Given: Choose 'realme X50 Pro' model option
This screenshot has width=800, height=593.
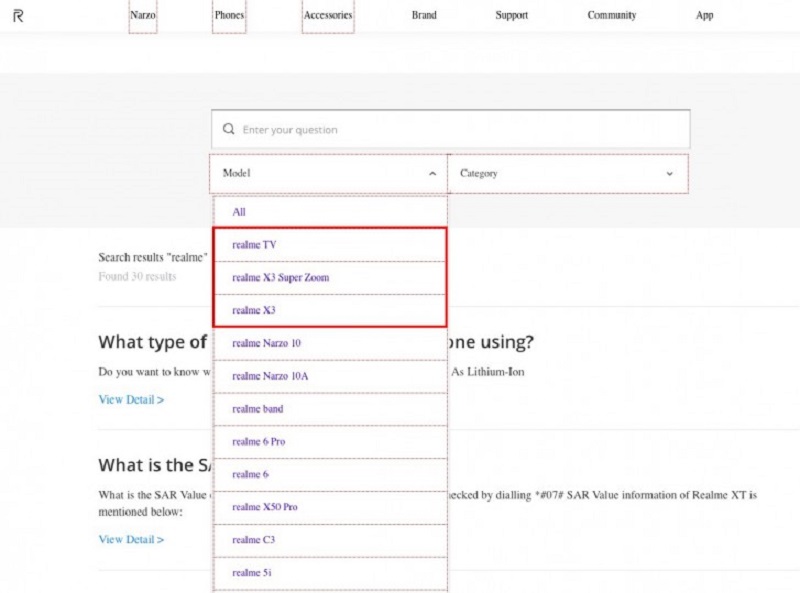Looking at the screenshot, I should 330,507.
